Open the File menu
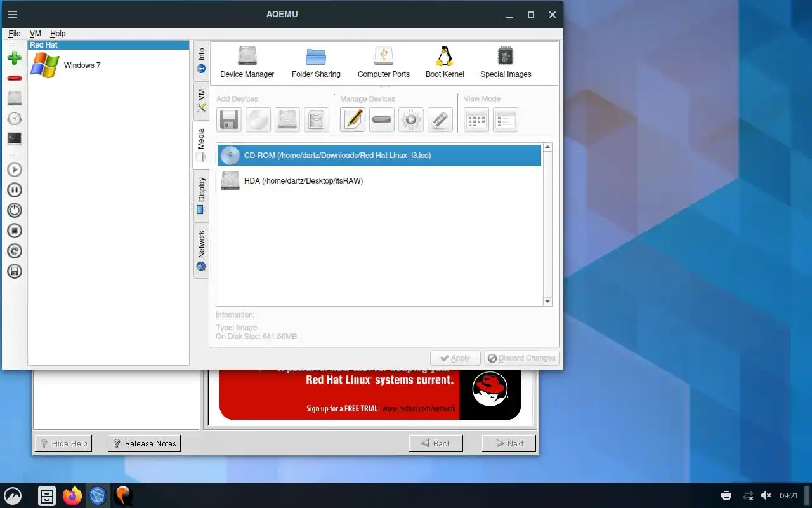 (15, 34)
